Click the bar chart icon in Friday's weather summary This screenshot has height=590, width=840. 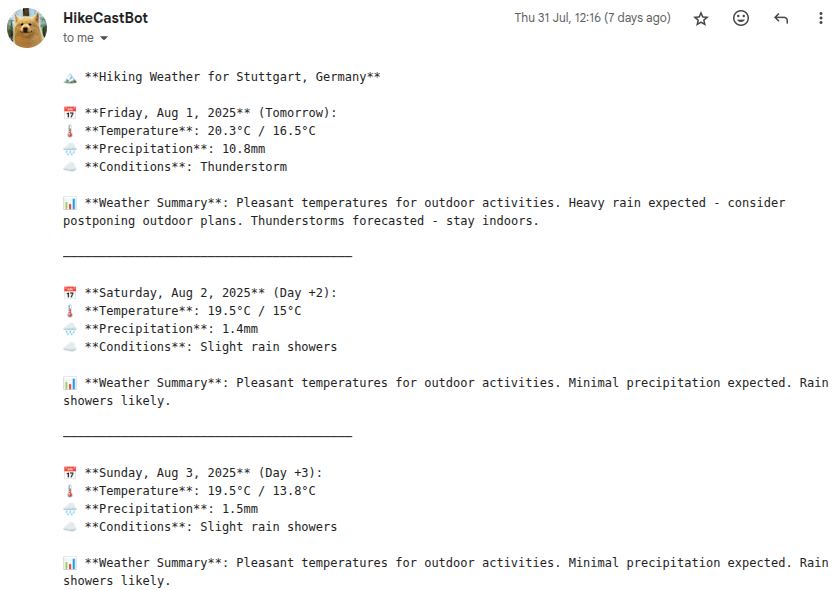(x=70, y=204)
